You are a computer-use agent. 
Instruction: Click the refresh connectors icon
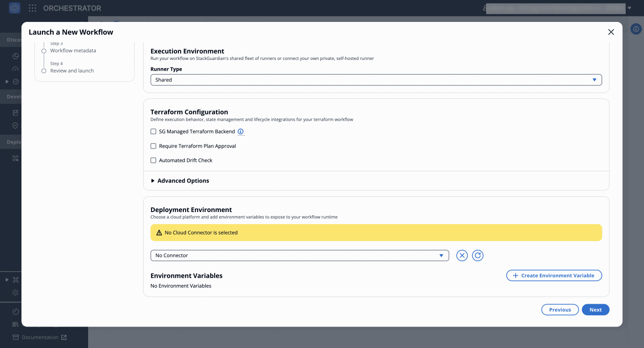pyautogui.click(x=478, y=255)
